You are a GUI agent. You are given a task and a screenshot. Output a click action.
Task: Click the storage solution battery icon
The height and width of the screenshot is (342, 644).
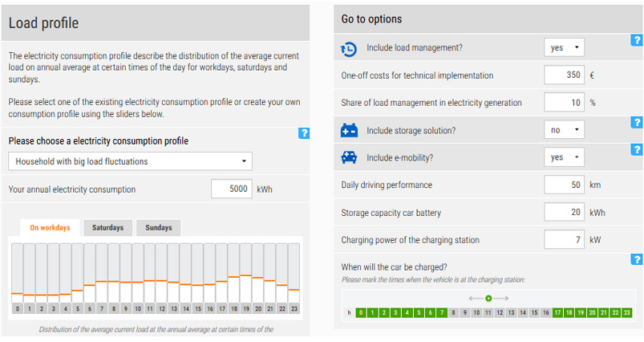349,130
